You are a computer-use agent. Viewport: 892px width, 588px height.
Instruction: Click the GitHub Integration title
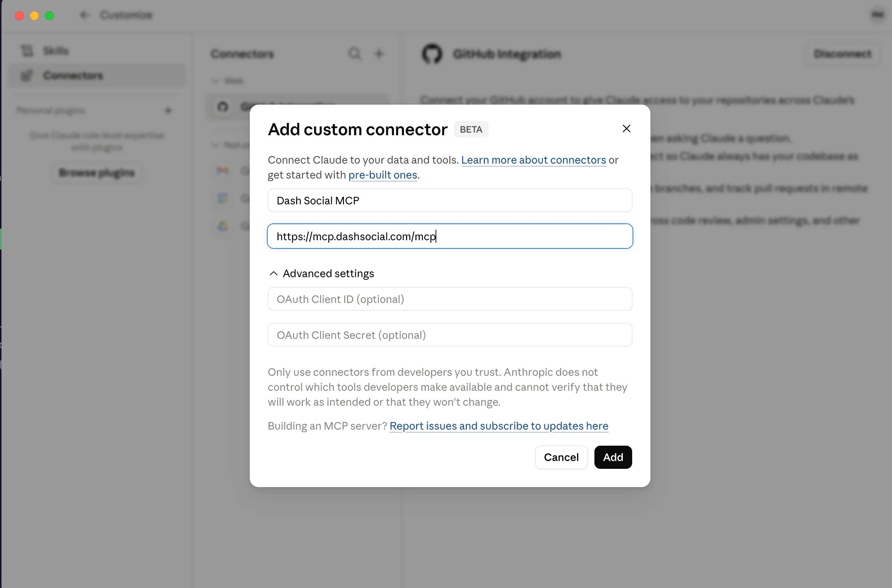507,54
